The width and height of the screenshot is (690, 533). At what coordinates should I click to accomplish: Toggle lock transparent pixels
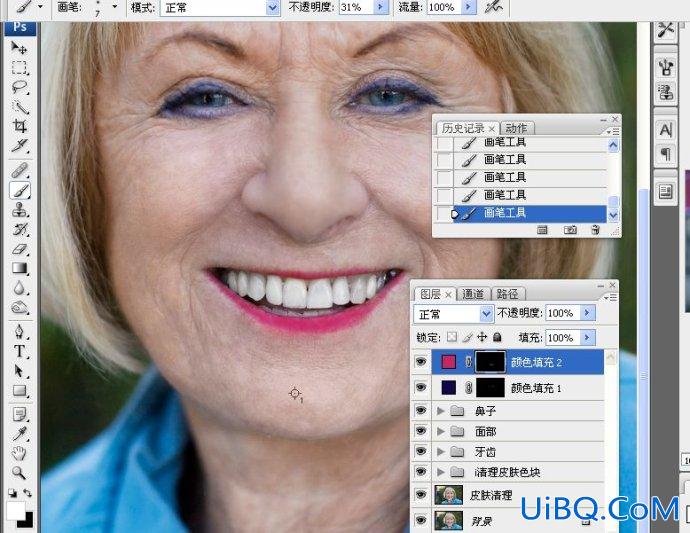(x=452, y=337)
